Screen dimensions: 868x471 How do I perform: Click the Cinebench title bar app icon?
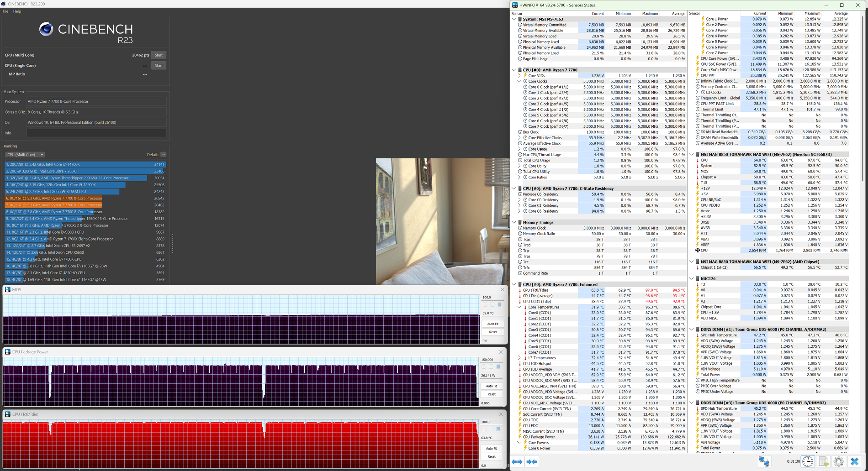pyautogui.click(x=4, y=4)
